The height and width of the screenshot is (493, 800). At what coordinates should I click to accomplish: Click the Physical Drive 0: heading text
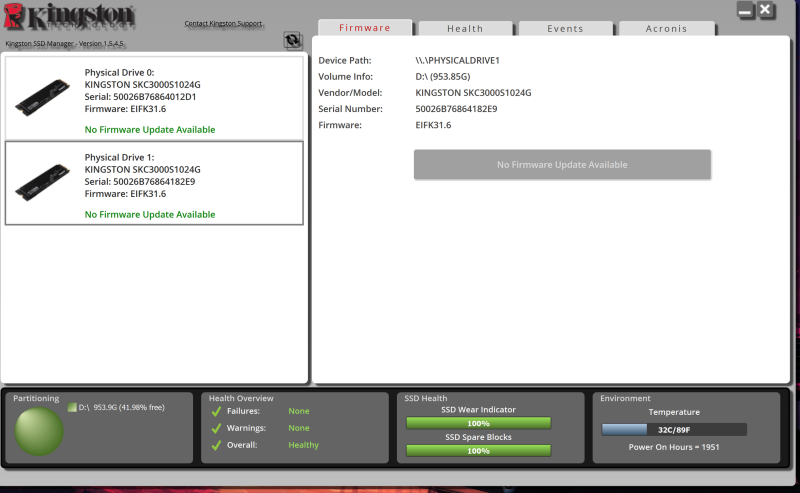point(119,72)
